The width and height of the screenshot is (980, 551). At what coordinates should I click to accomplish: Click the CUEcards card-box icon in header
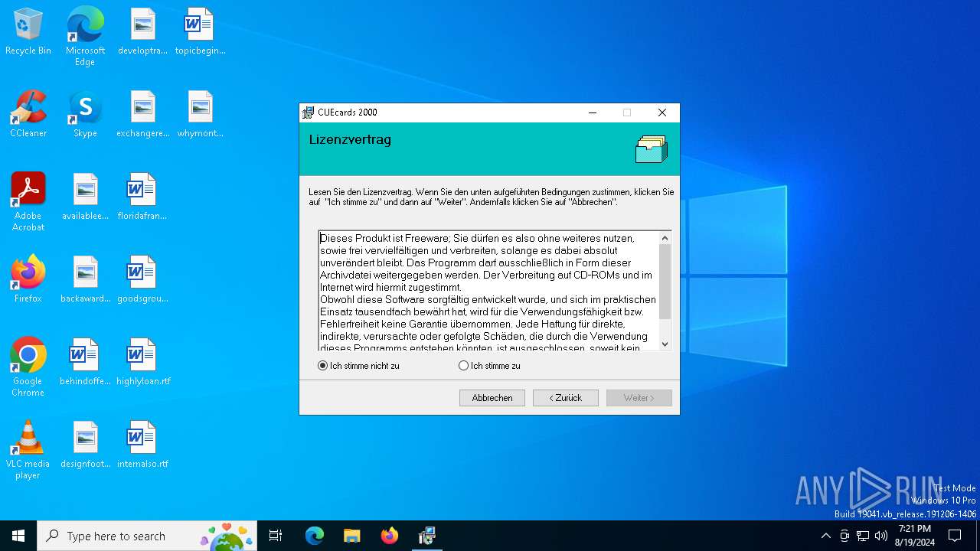click(652, 149)
